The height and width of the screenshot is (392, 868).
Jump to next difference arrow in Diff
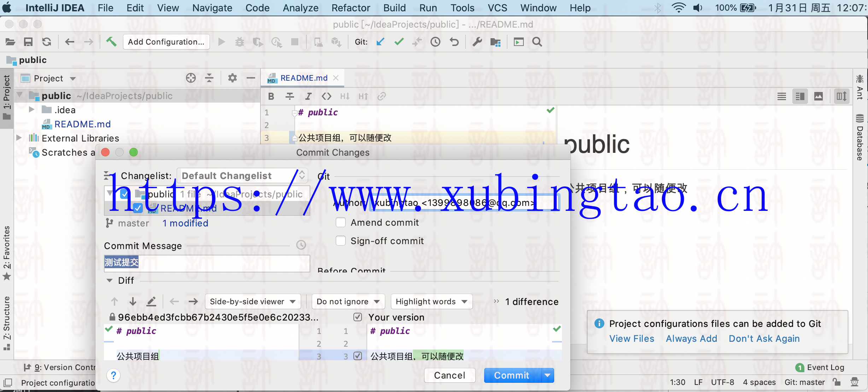point(133,301)
